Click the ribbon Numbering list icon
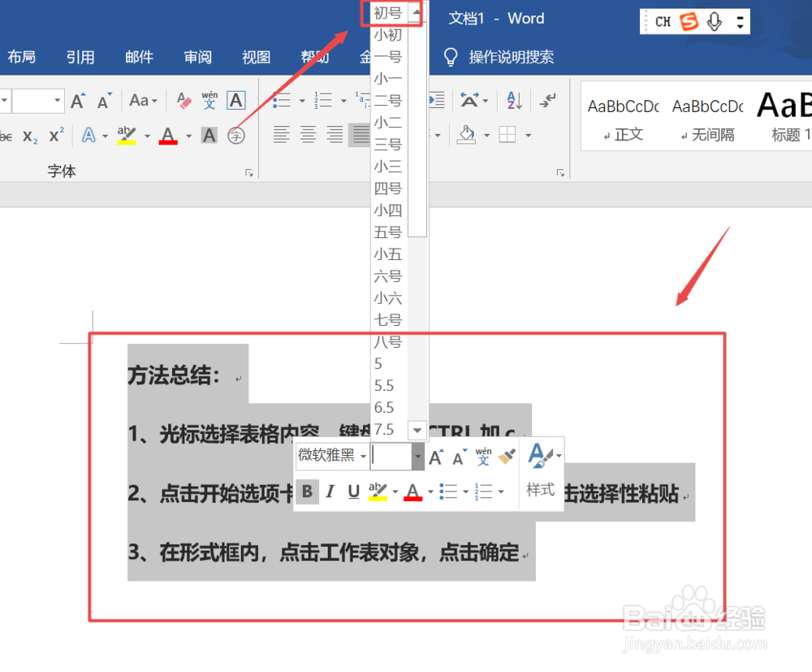Image resolution: width=812 pixels, height=672 pixels. tap(323, 101)
